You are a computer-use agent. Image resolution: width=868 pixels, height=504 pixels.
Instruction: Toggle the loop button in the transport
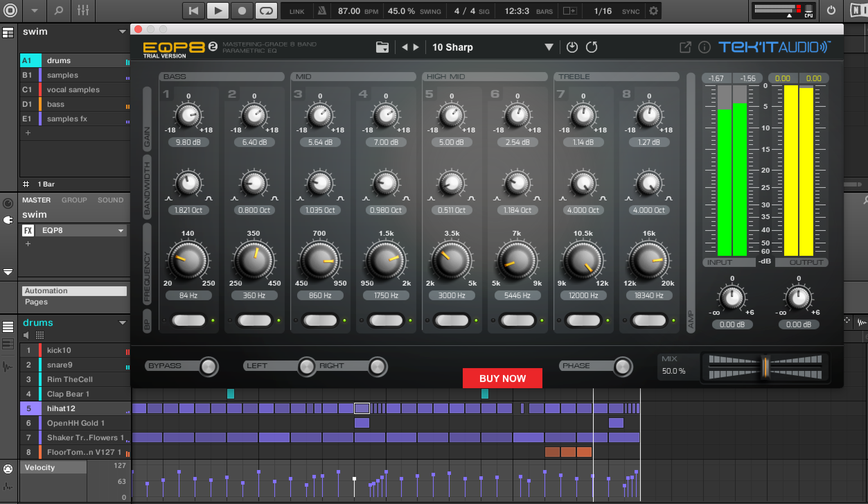tap(266, 11)
